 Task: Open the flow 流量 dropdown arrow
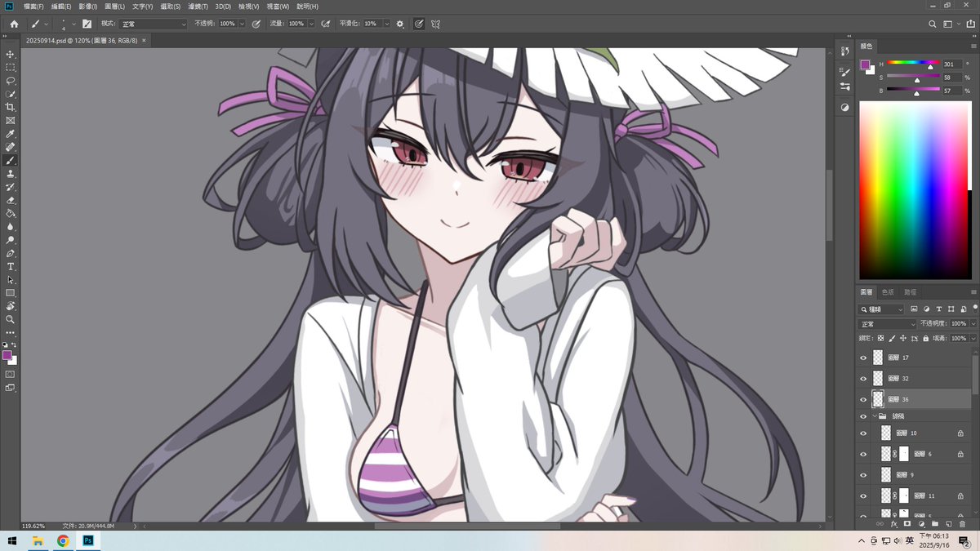point(311,24)
